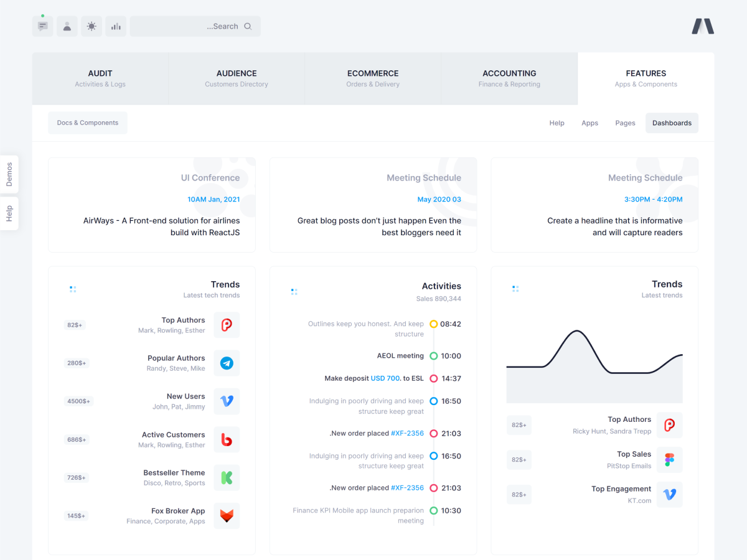This screenshot has height=560, width=747.
Task: Click the Figma icon beside Top Sales
Action: point(669,460)
